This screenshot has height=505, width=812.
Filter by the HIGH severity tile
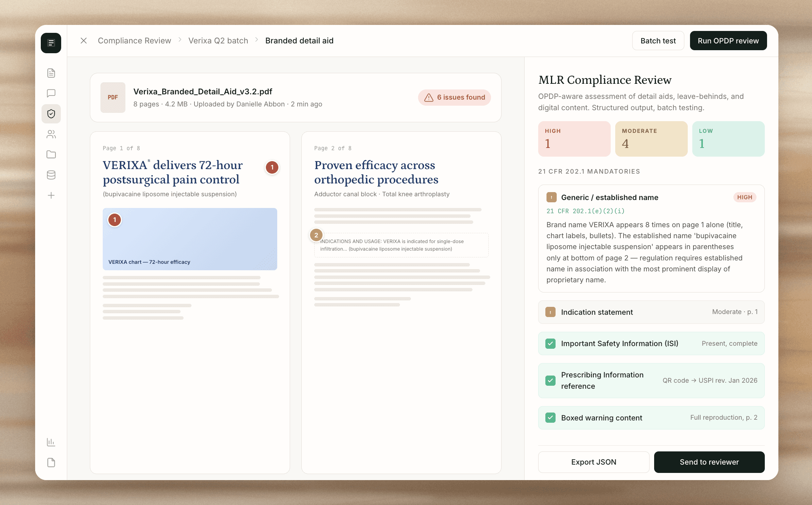tap(574, 139)
